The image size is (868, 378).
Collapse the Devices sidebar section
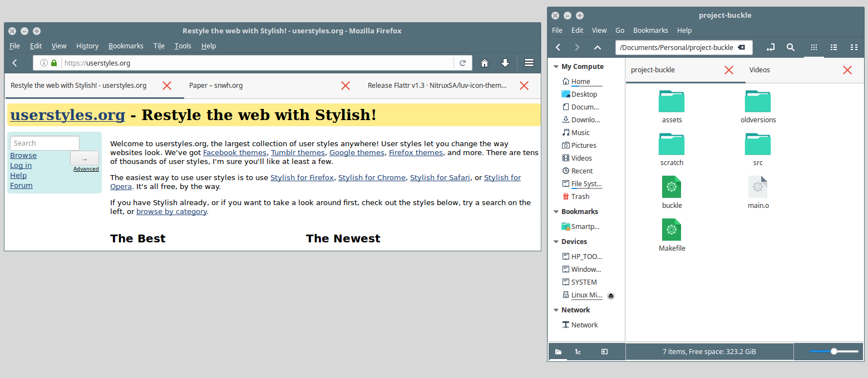click(x=556, y=242)
